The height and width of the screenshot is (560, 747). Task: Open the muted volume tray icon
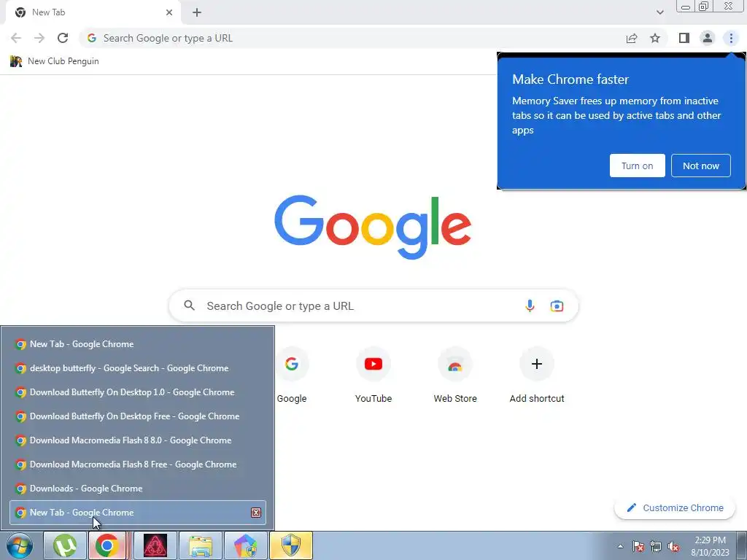click(673, 546)
